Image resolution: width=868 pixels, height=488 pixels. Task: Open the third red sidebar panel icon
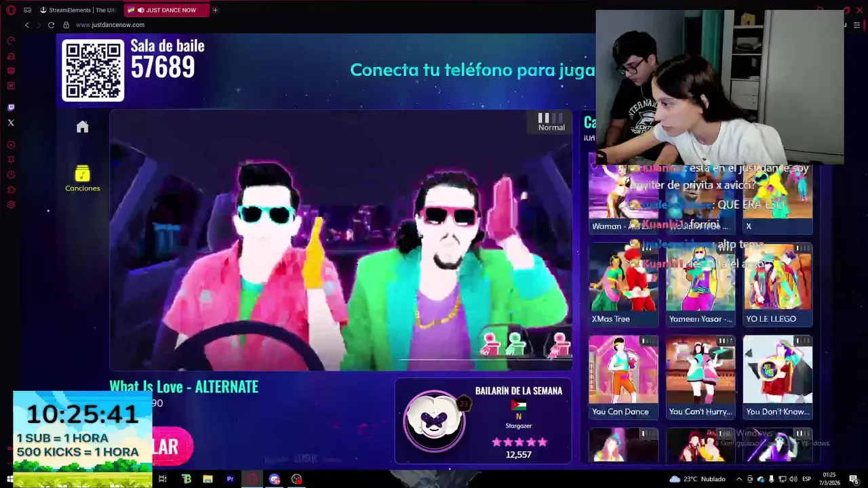(x=11, y=71)
